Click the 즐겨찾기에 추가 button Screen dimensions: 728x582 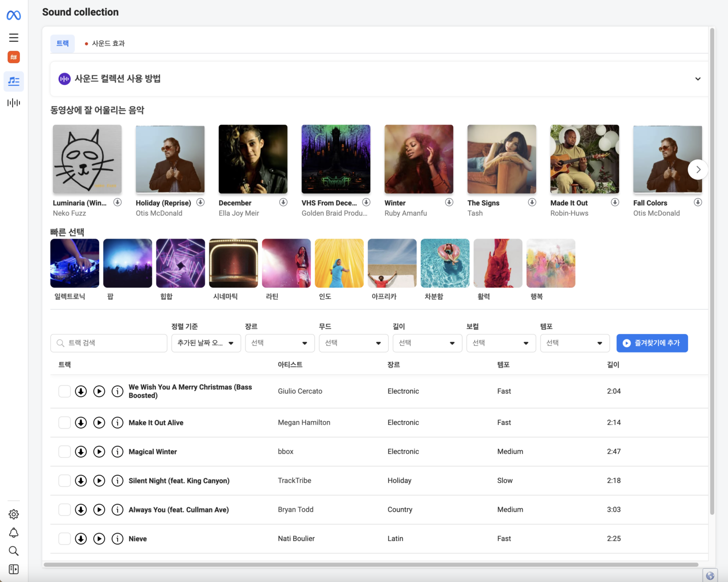[652, 343]
